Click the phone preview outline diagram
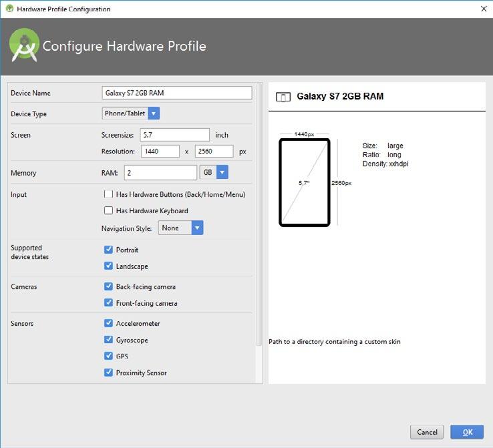Screen dimensions: 493x448 (x=305, y=182)
